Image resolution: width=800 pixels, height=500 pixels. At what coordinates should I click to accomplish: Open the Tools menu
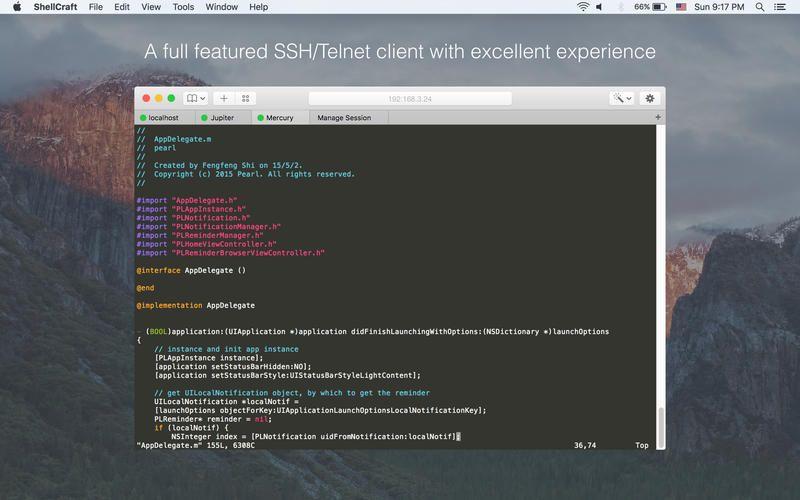click(x=183, y=7)
